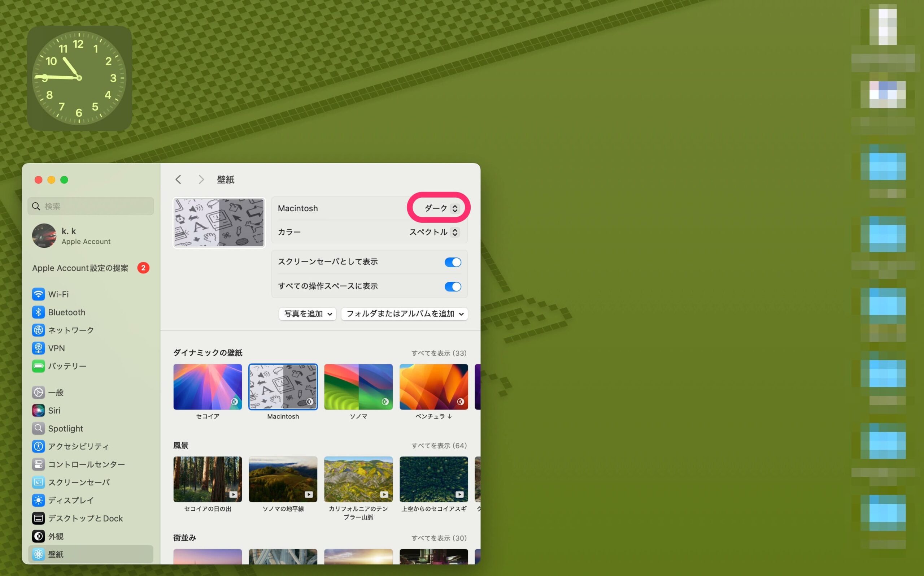Select the セコイア wallpaper thumbnail
The height and width of the screenshot is (576, 924).
pos(208,387)
